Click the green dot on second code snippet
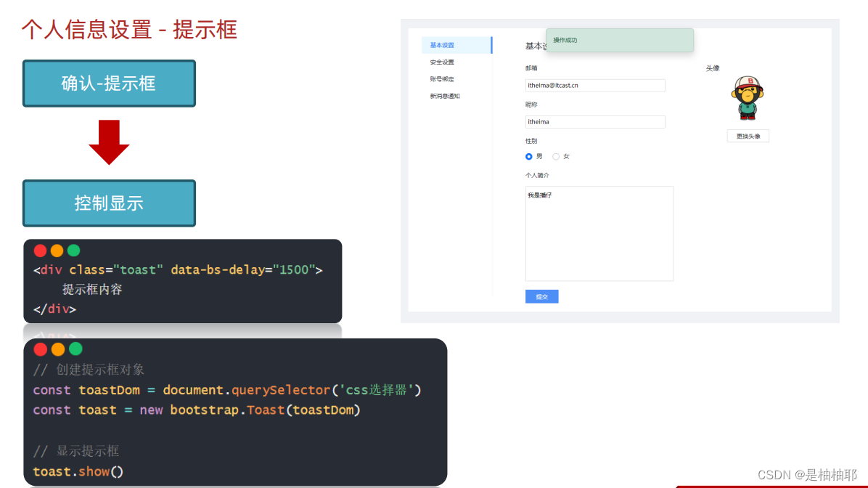Screen dimensions: 868x488 73,349
